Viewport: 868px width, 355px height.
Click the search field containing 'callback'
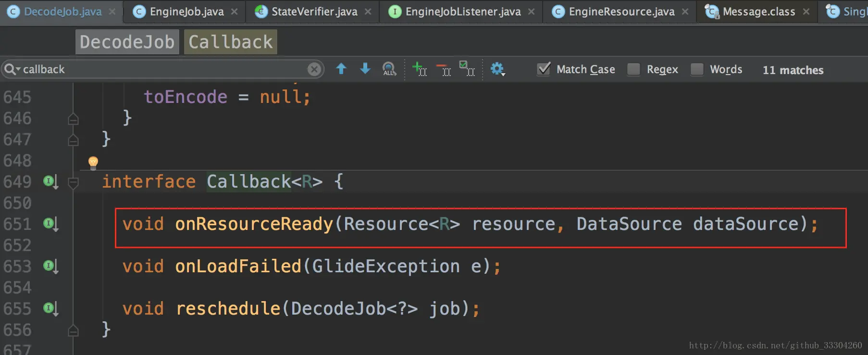[x=163, y=69]
